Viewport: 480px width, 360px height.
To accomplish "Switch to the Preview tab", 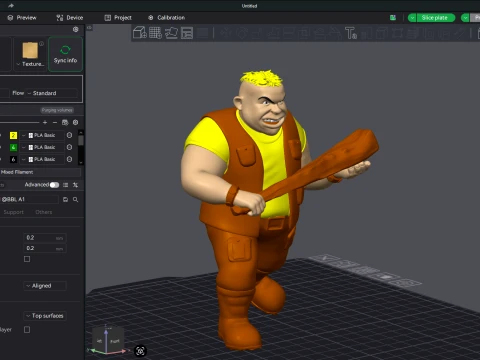I will tap(22, 18).
